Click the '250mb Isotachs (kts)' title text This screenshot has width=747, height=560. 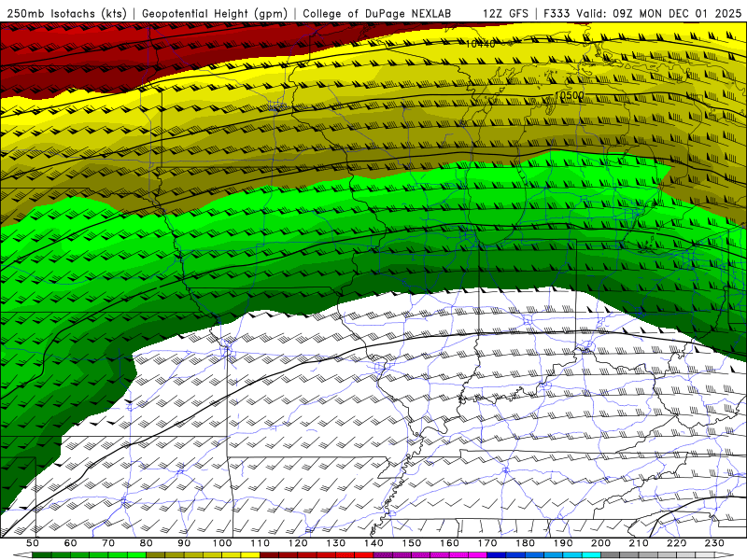pyautogui.click(x=67, y=13)
